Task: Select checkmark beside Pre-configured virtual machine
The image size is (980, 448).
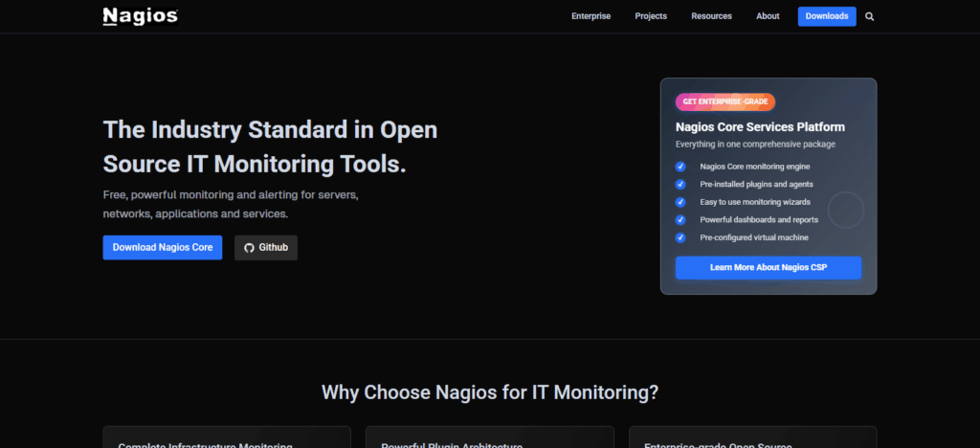Action: (x=680, y=237)
